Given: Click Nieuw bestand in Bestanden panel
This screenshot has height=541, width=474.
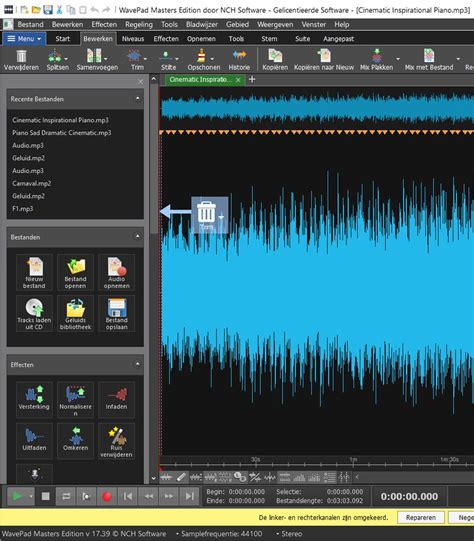Looking at the screenshot, I should click(34, 273).
